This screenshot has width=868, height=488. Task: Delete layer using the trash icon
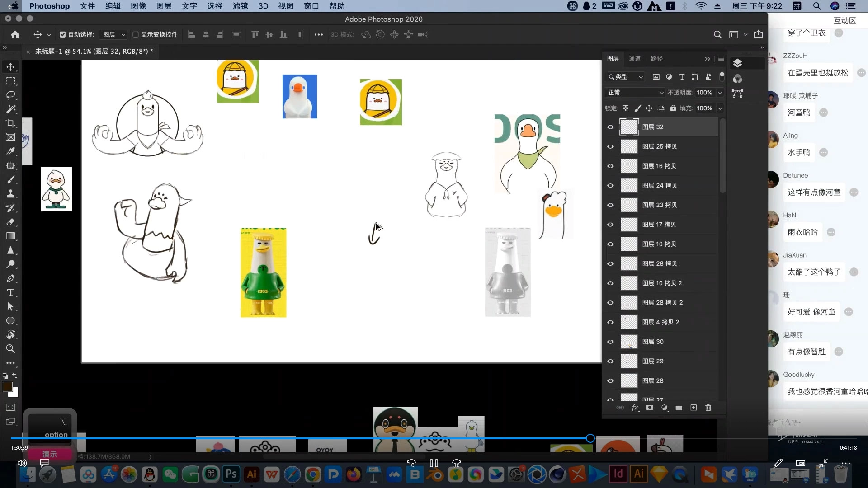pyautogui.click(x=708, y=408)
